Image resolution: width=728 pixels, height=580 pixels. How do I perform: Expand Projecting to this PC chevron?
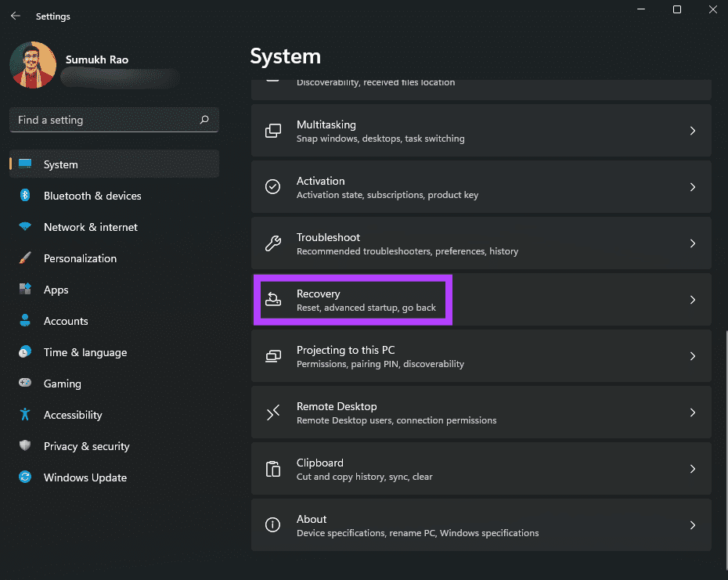692,356
